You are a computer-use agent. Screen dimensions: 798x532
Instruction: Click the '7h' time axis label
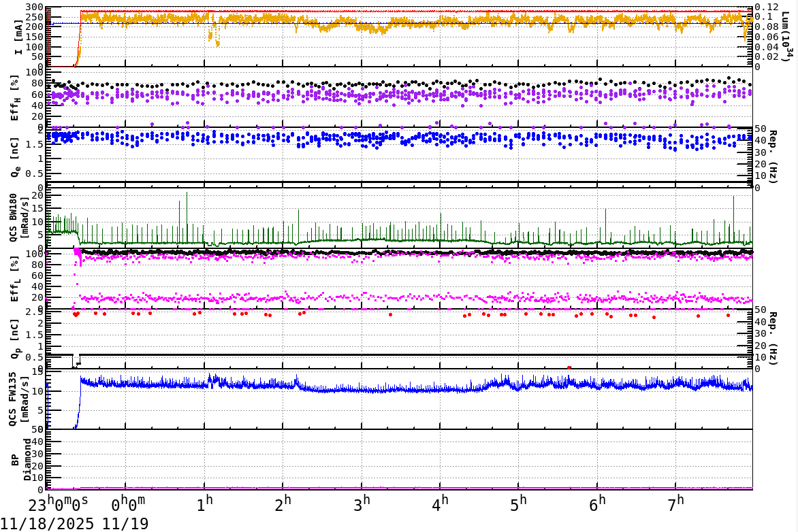pos(676,505)
